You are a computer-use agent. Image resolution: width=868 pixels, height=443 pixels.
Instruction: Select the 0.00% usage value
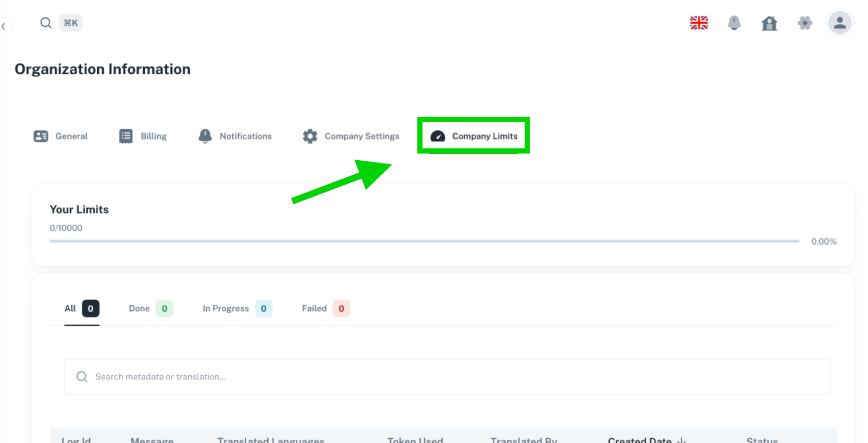tap(824, 242)
